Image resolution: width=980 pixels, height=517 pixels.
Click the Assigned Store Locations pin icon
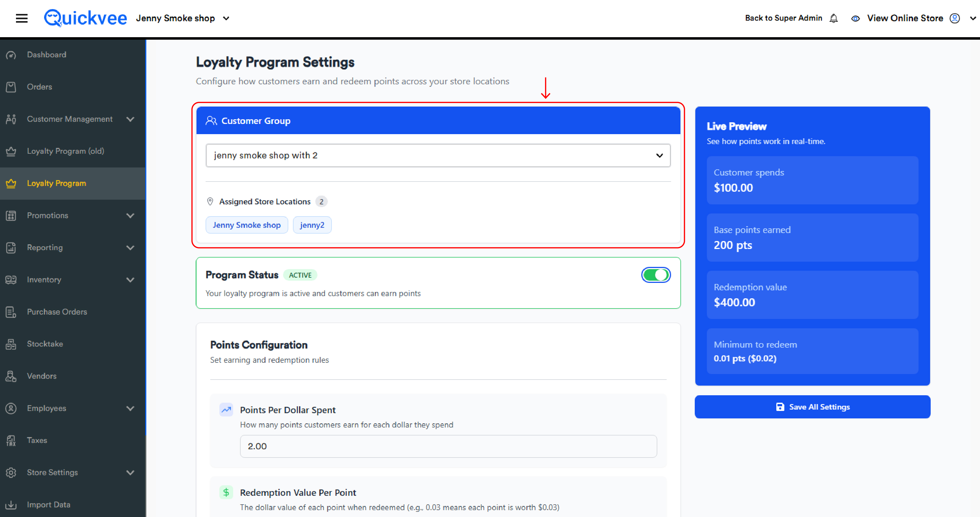(x=210, y=201)
